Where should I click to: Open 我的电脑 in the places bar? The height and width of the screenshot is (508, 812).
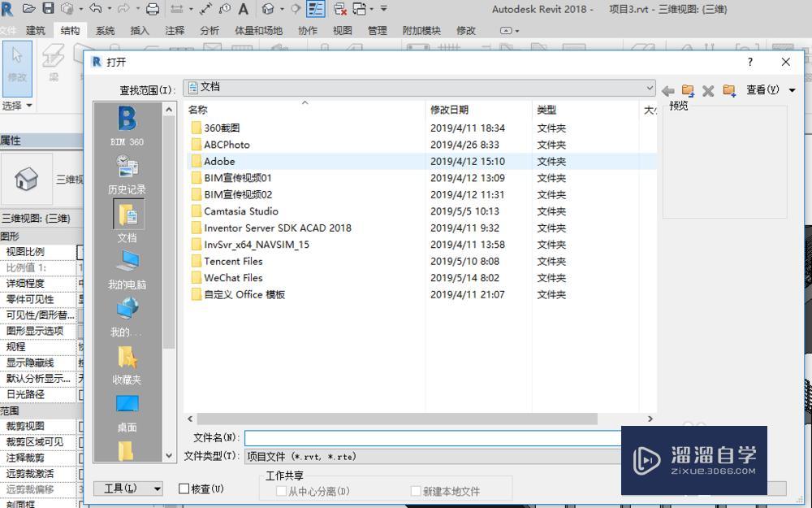pos(127,270)
